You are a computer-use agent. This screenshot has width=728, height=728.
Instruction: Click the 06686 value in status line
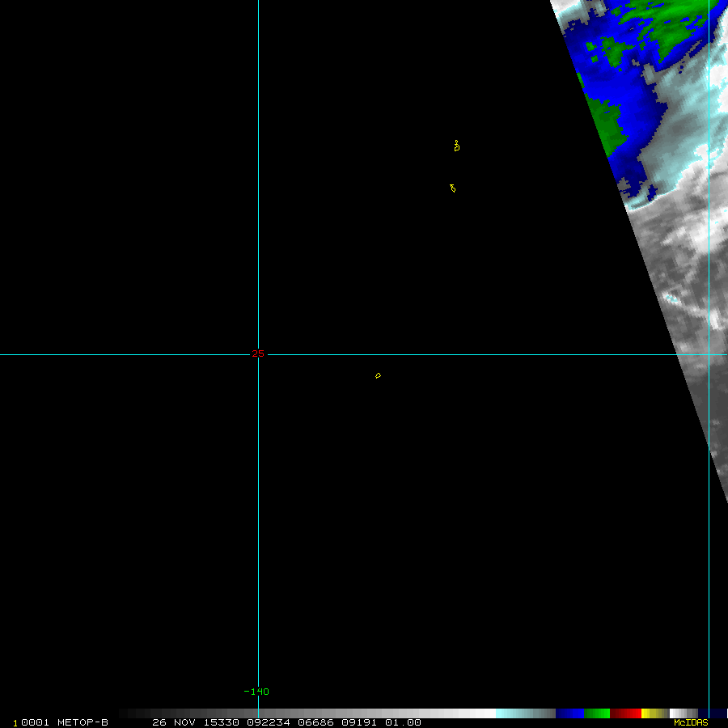coord(315,722)
